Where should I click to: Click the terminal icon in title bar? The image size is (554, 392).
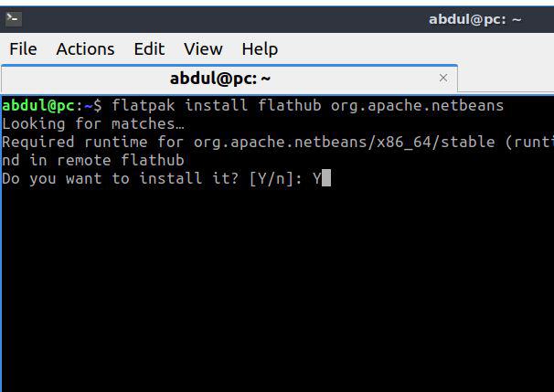click(14, 18)
